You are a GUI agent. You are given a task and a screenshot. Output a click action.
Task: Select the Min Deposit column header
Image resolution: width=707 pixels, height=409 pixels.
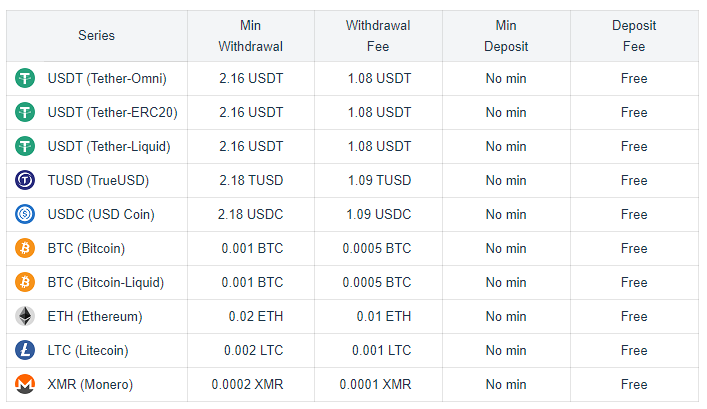click(x=506, y=36)
